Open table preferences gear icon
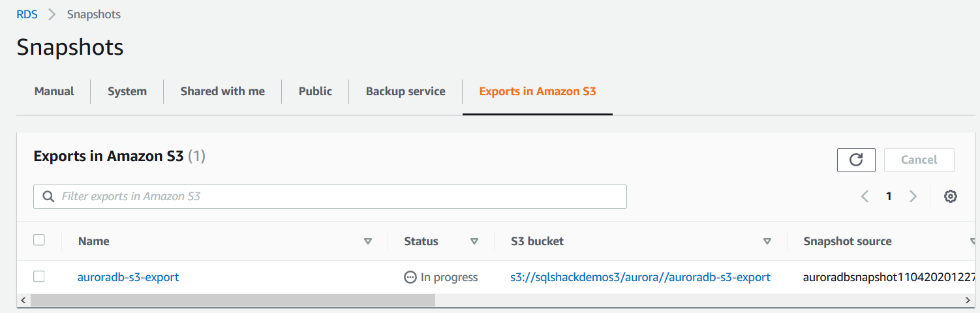980x313 pixels. pyautogui.click(x=951, y=196)
